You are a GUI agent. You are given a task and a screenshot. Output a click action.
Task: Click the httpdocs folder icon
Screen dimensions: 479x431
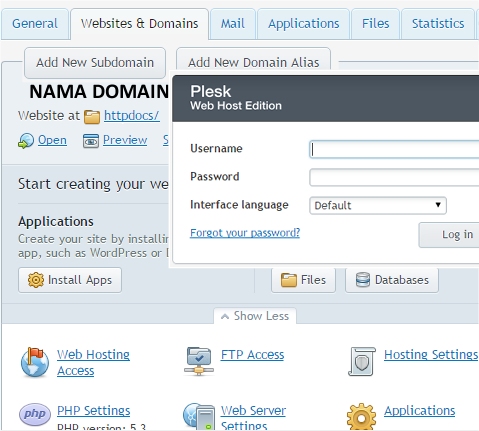pos(92,117)
